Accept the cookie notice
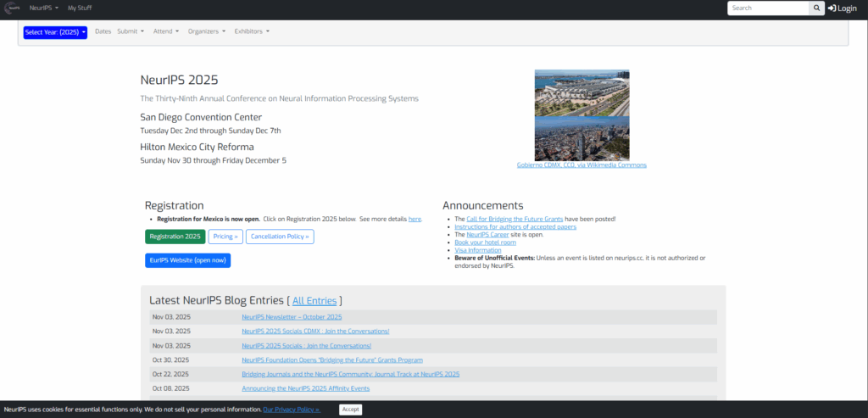The width and height of the screenshot is (868, 418). (350, 410)
